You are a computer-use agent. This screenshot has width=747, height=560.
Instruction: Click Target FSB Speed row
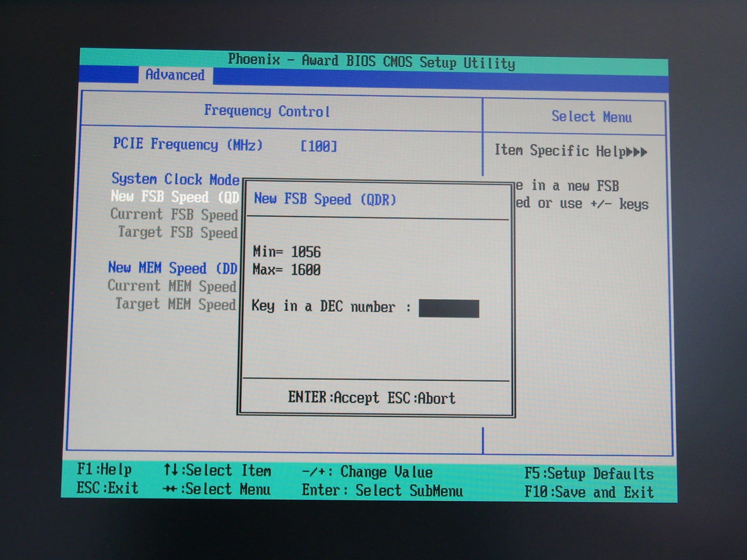pyautogui.click(x=178, y=232)
